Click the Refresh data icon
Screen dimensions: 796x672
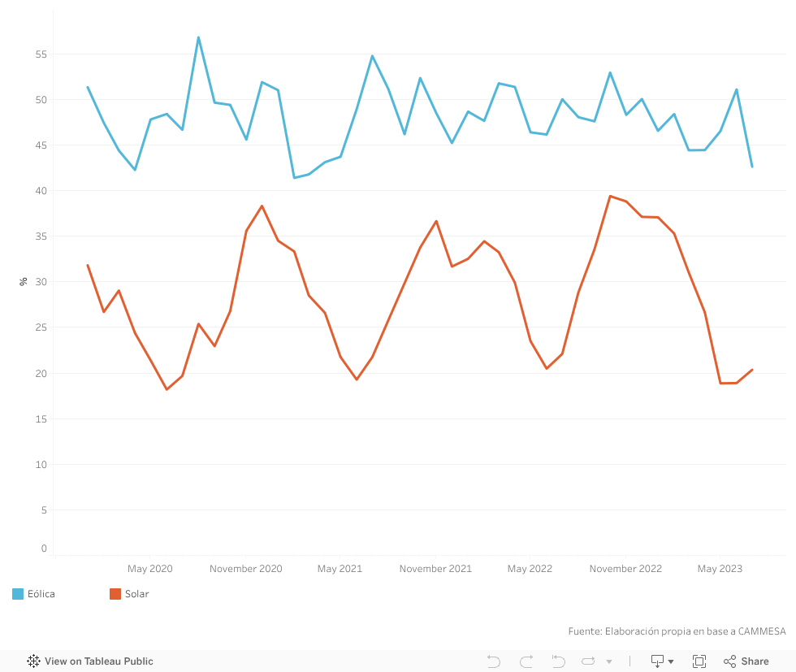pyautogui.click(x=588, y=661)
